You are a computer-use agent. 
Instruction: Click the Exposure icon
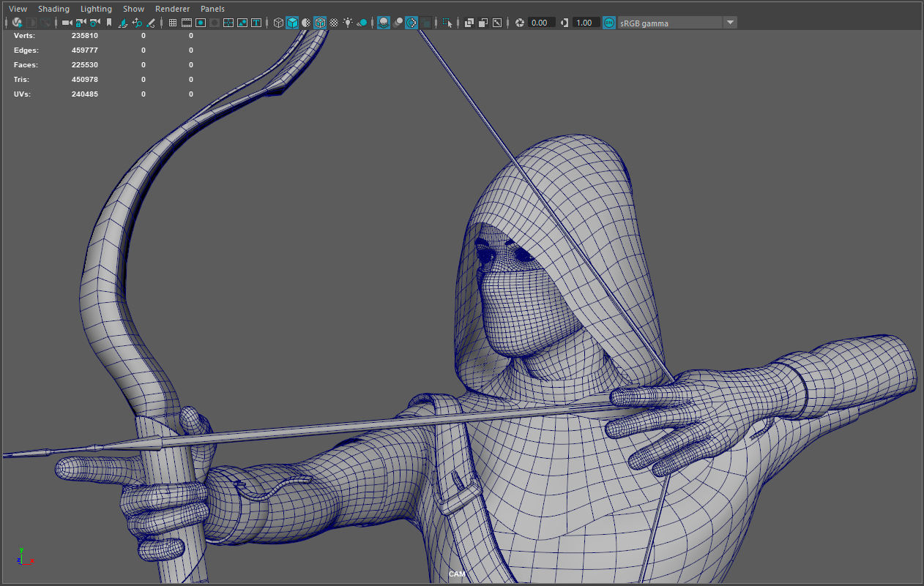point(519,23)
